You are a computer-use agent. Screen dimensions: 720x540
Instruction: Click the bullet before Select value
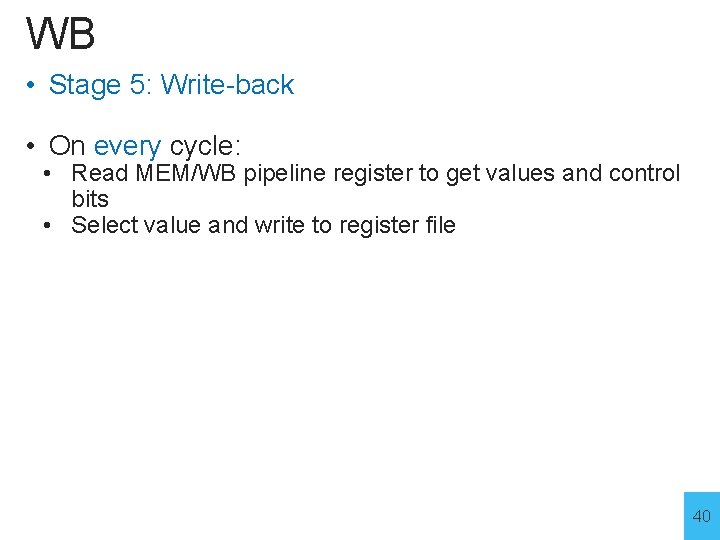(x=48, y=226)
